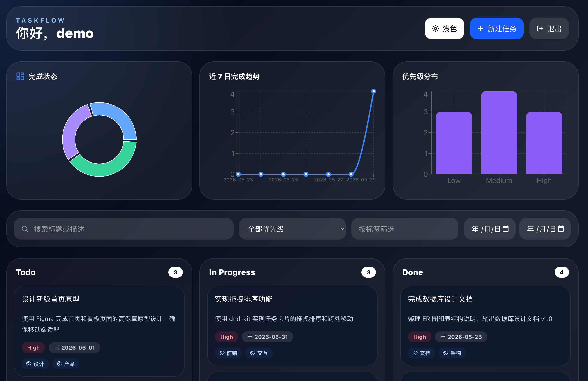Click the In Progress column heading

[x=232, y=272]
